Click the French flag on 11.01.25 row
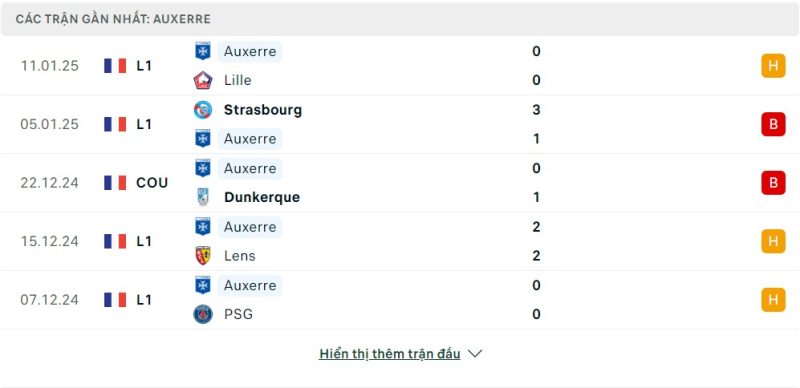This screenshot has height=388, width=800. click(x=115, y=66)
